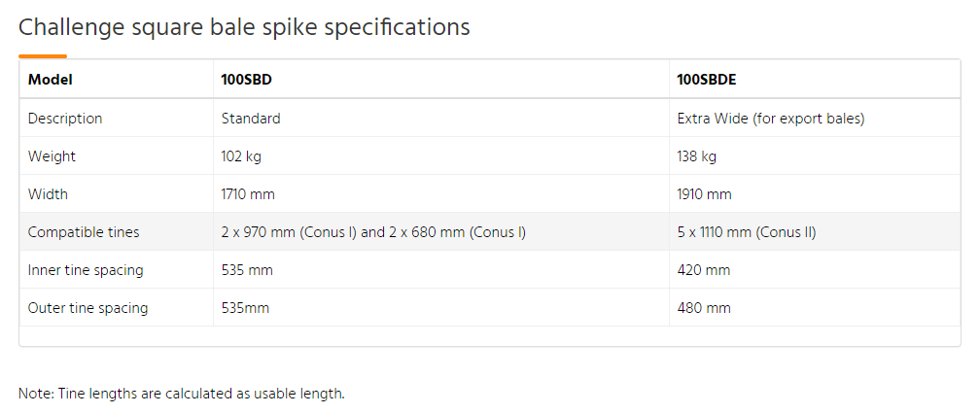Click the note about usable tine lengths
Viewport: 980px width, 414px height.
click(x=182, y=394)
